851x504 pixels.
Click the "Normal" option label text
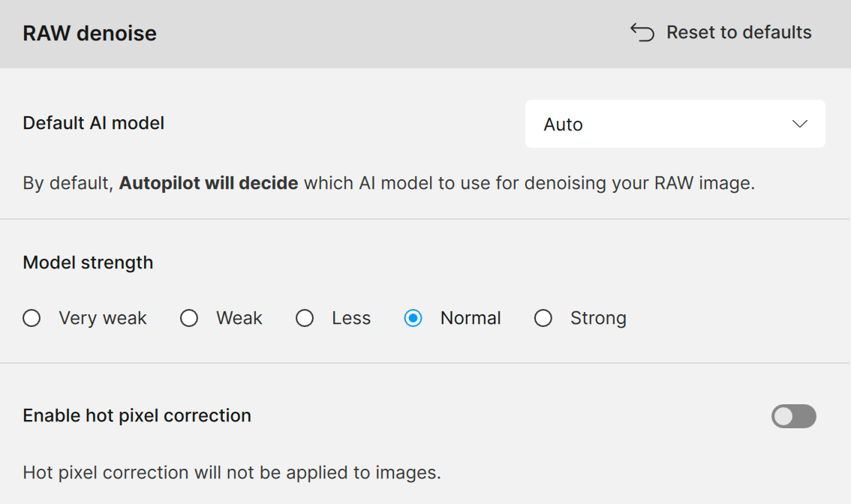471,319
